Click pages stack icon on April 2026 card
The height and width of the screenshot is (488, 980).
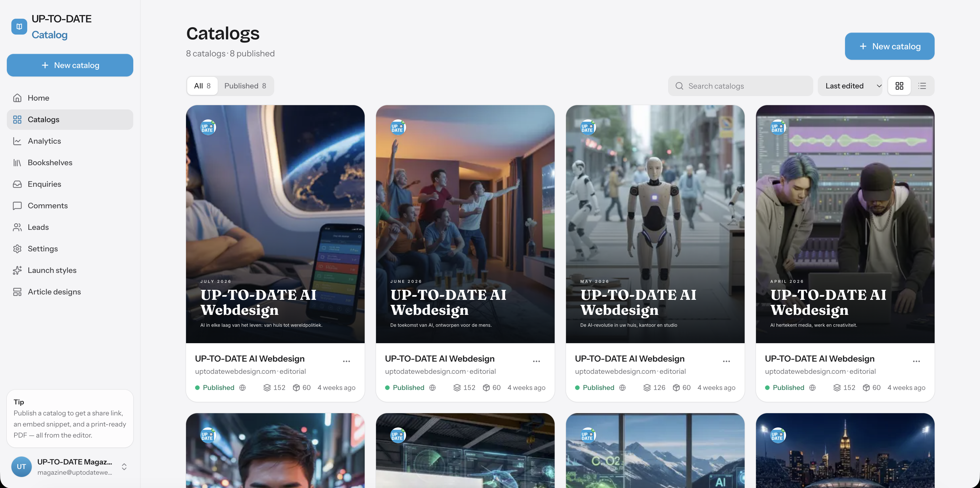837,388
